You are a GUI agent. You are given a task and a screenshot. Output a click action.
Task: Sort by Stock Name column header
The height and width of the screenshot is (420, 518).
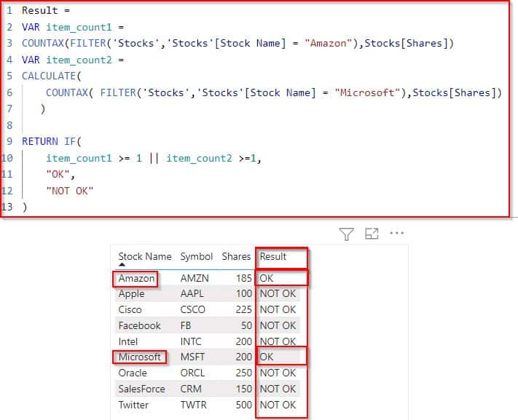(145, 256)
